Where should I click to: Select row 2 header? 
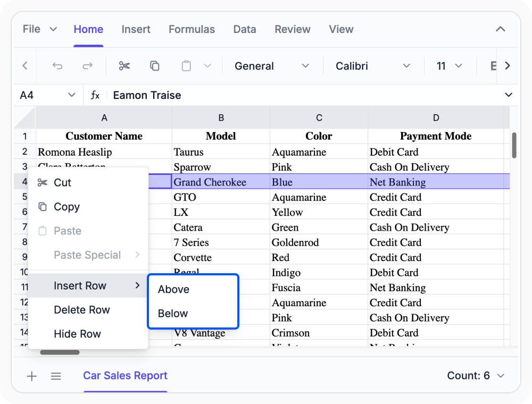tap(25, 151)
